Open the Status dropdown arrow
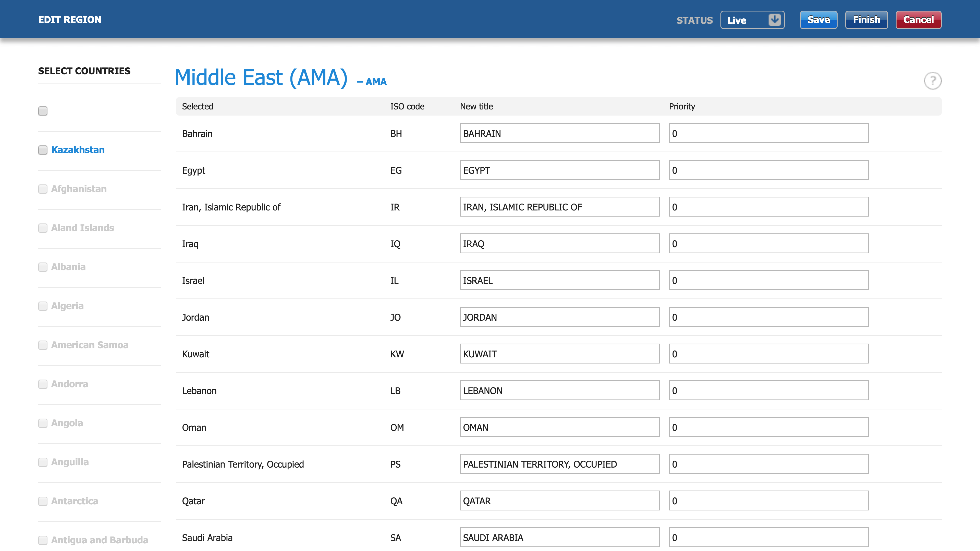This screenshot has height=551, width=980. point(774,20)
